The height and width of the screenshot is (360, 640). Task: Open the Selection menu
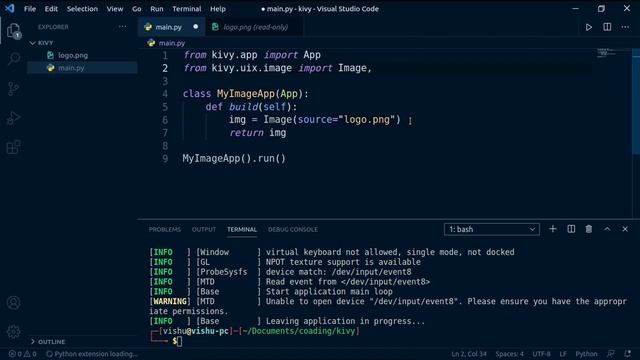(x=82, y=9)
